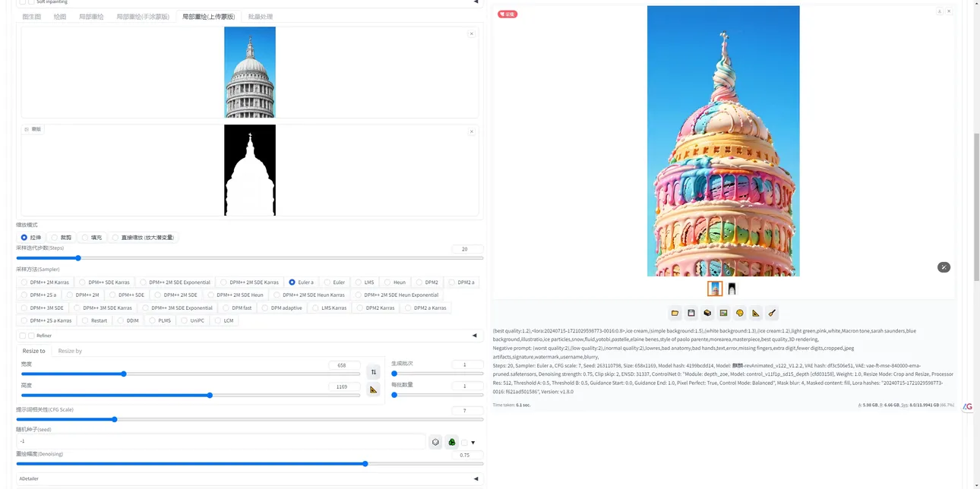Select the ice-cream result gallery thumbnail
Screen dimensions: 980x489
pyautogui.click(x=715, y=289)
